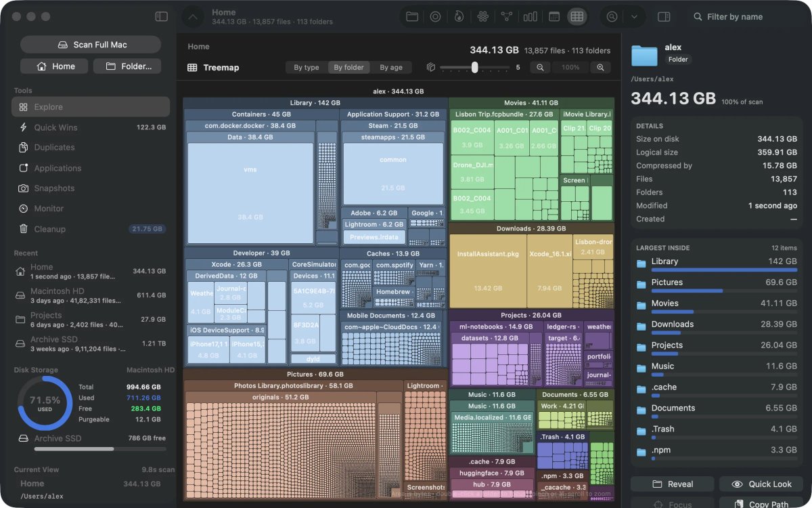
Task: Click the Copy Path button
Action: [761, 504]
